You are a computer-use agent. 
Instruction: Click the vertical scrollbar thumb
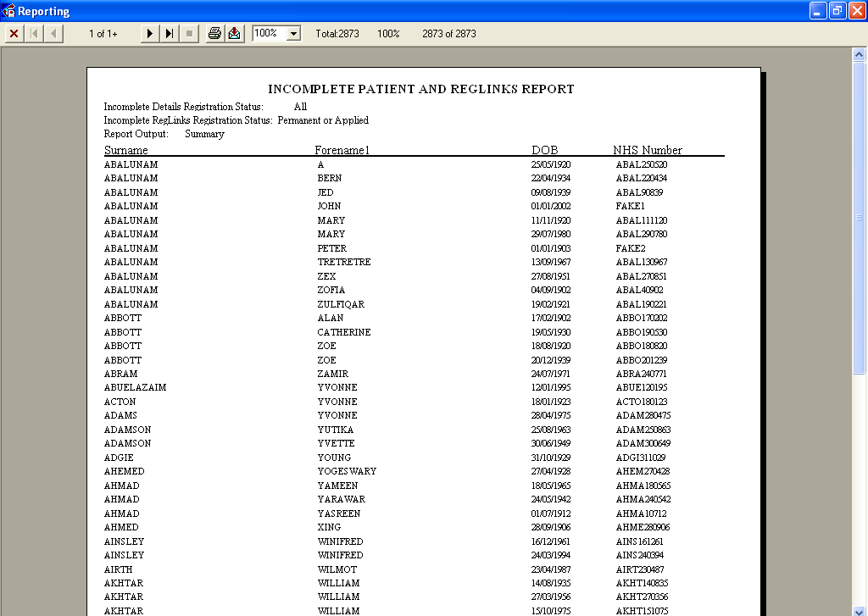pyautogui.click(x=859, y=218)
